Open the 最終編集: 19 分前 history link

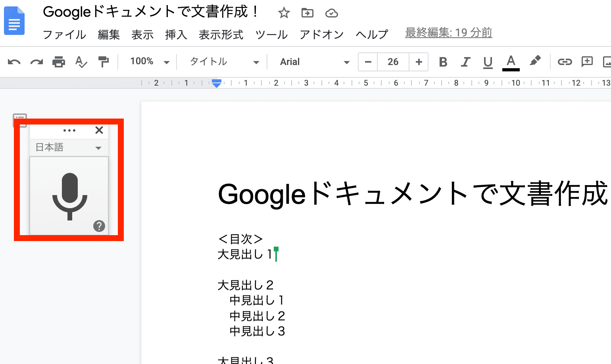click(x=448, y=33)
